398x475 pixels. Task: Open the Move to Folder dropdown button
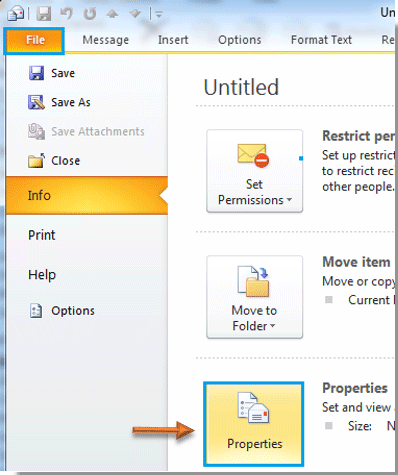pos(255,297)
